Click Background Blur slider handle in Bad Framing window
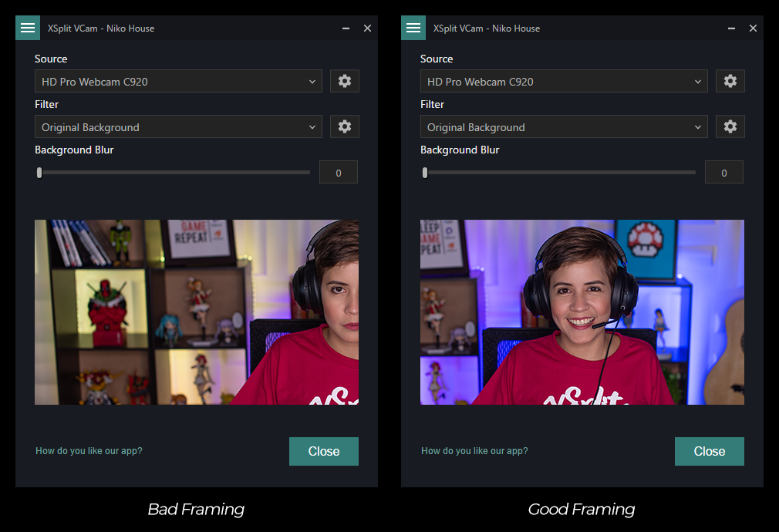The image size is (779, 532). click(x=39, y=173)
